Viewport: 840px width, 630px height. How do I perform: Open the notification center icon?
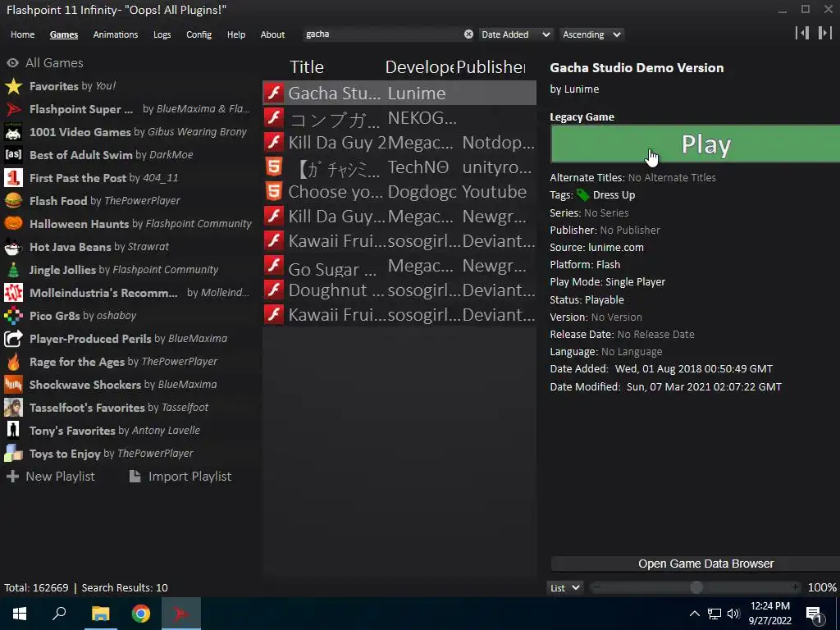[814, 614]
